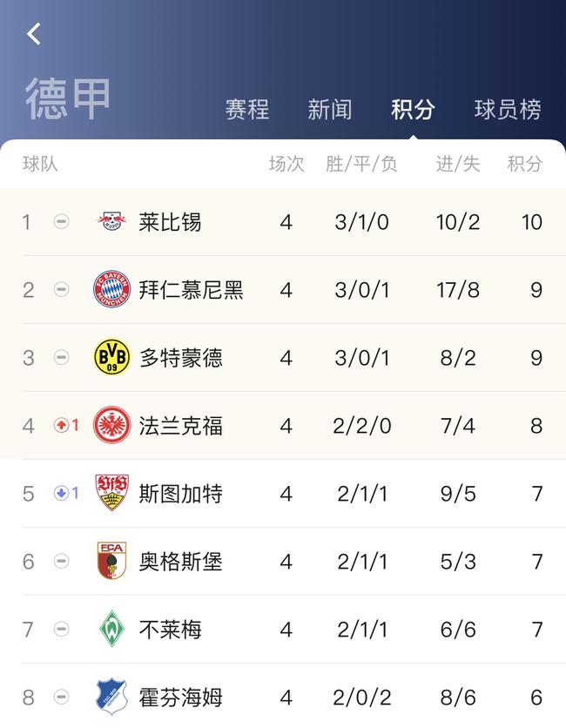Screen dimensions: 566x728
Task: Switch to the 球员榜 tab
Action: click(508, 110)
